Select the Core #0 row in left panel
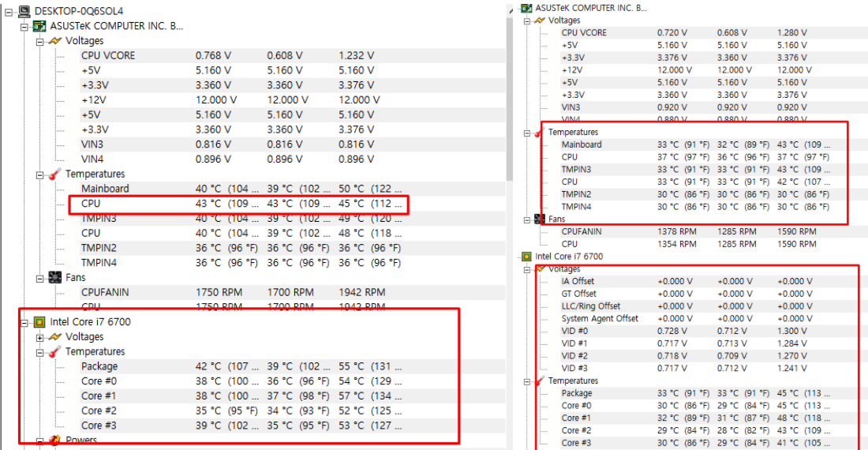The width and height of the screenshot is (868, 450). 292,381
